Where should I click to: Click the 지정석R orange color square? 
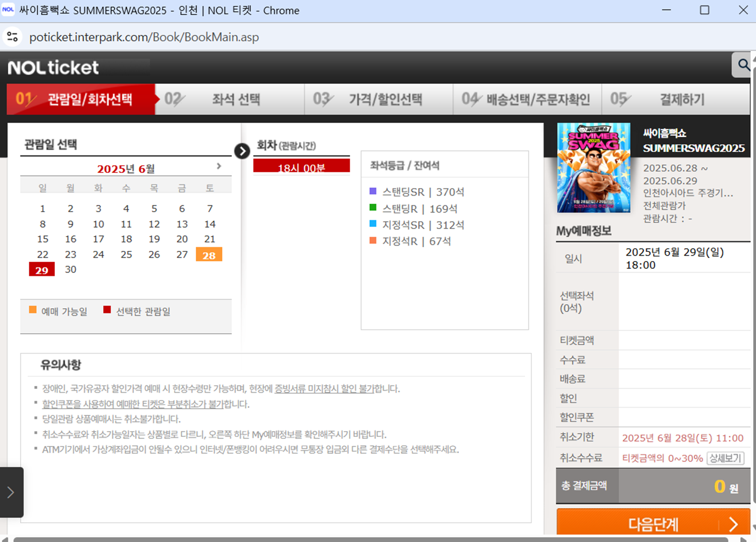(x=373, y=240)
